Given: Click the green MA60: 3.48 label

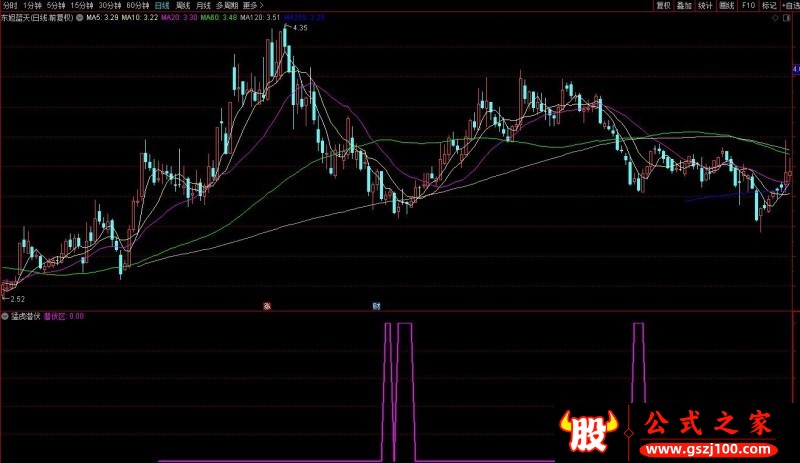Looking at the screenshot, I should point(218,17).
